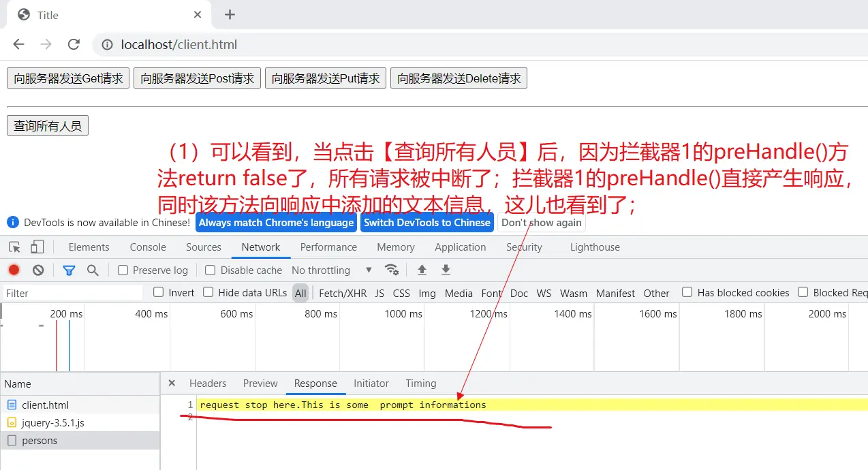Open the Application panel

click(461, 247)
